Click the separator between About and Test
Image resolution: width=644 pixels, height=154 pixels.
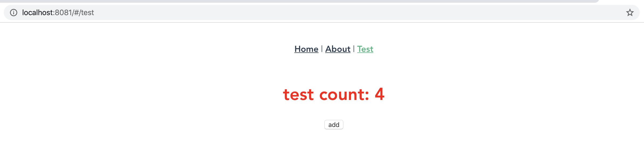pyautogui.click(x=354, y=49)
